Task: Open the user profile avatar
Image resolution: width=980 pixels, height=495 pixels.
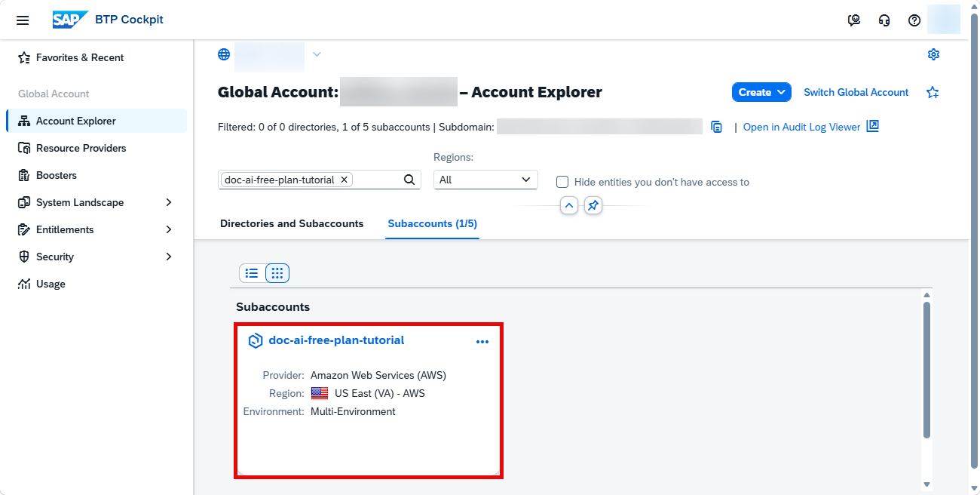Action: click(x=944, y=20)
